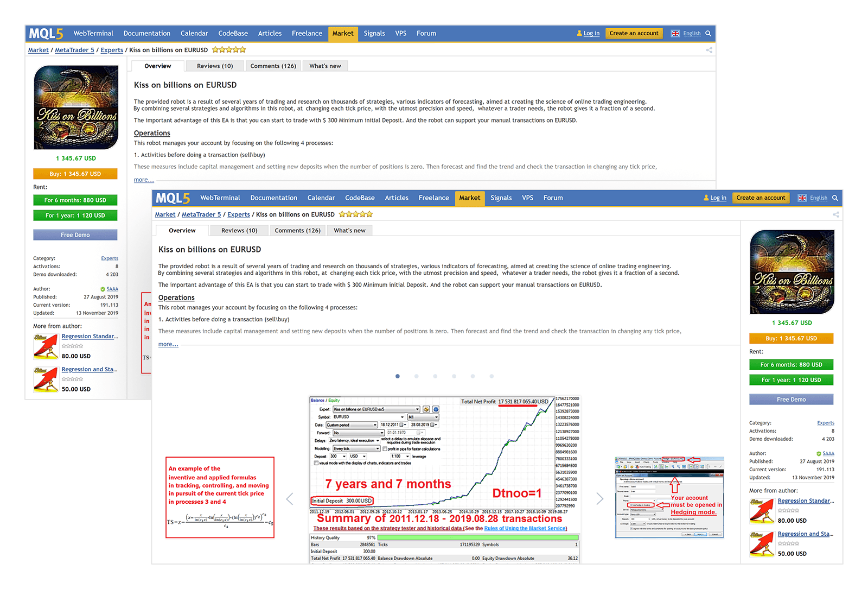Click the star rating in the background window breadcrumb

click(x=229, y=50)
